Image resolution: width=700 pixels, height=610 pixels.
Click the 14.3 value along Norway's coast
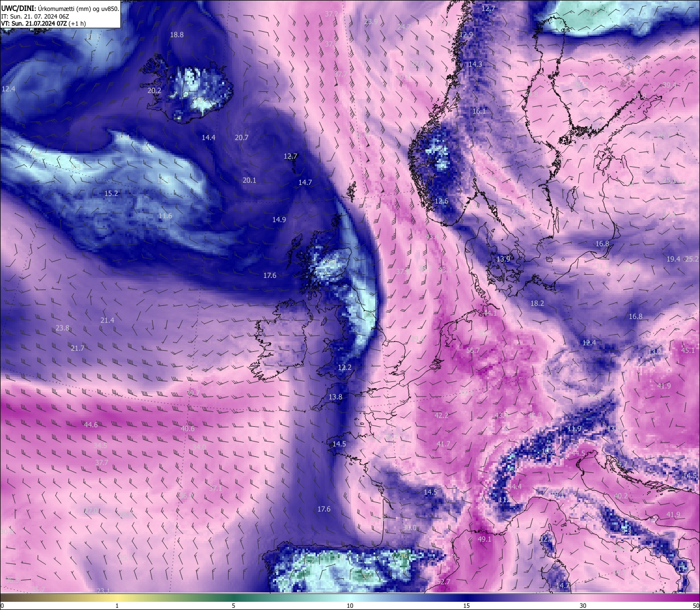(x=475, y=64)
